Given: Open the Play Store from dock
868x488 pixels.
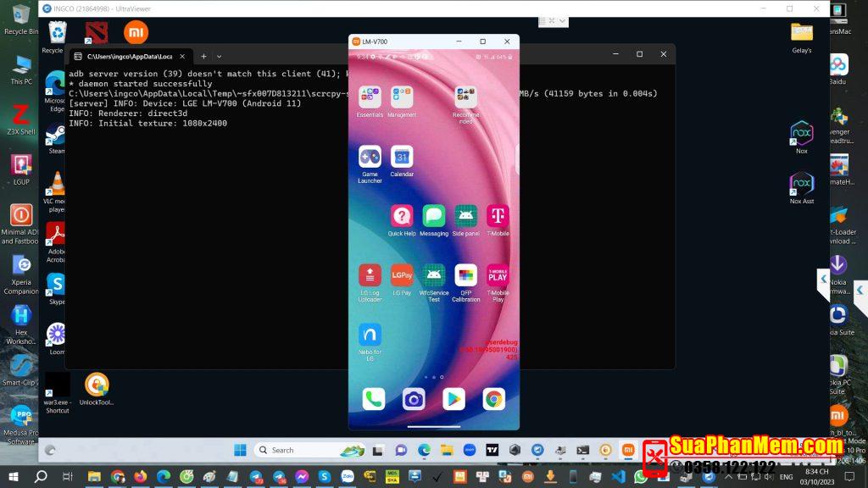Looking at the screenshot, I should pos(453,399).
